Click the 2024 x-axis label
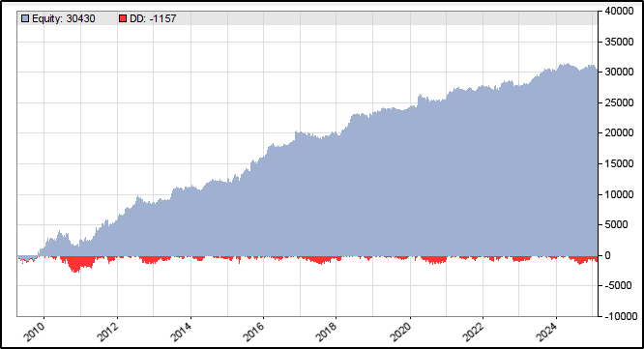The height and width of the screenshot is (349, 644). coord(546,332)
